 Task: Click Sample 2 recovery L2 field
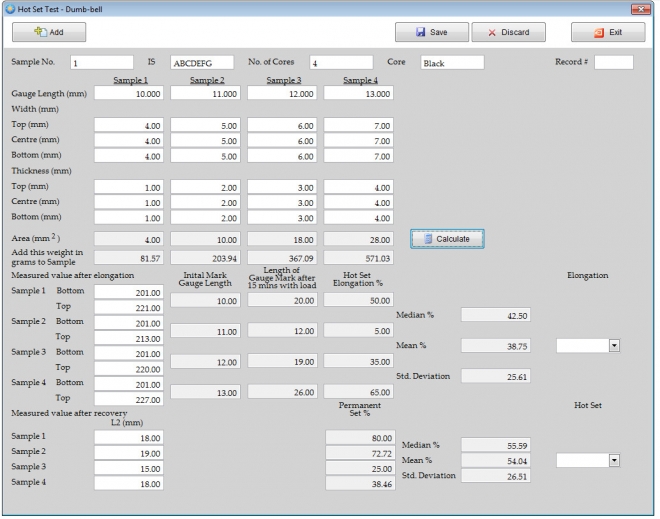(129, 452)
